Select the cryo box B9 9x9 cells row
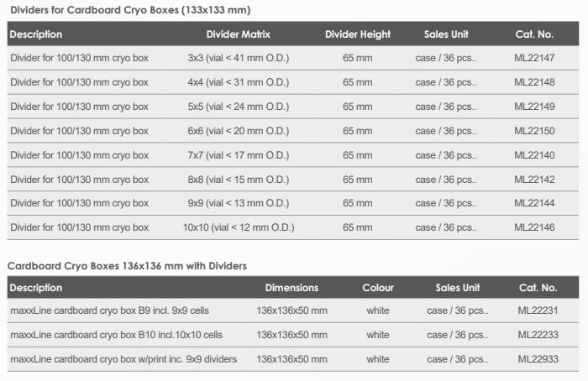 109,311
